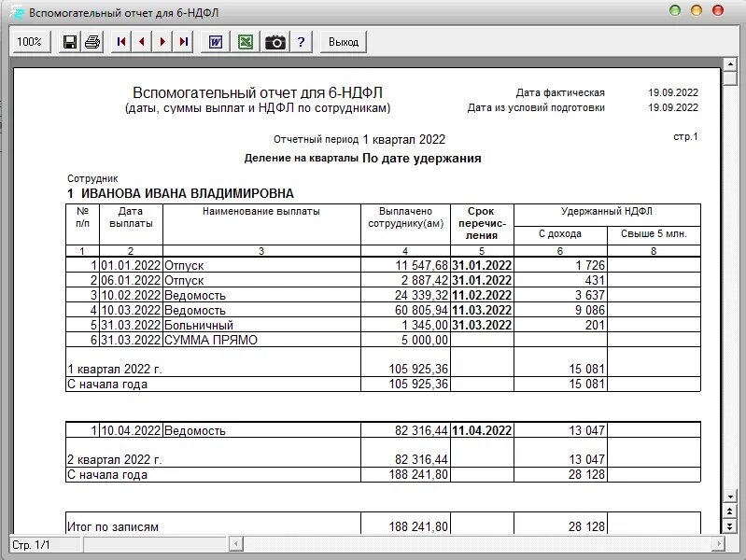The width and height of the screenshot is (746, 560).
Task: Click row label 2 квартал 2022 г.
Action: click(115, 459)
